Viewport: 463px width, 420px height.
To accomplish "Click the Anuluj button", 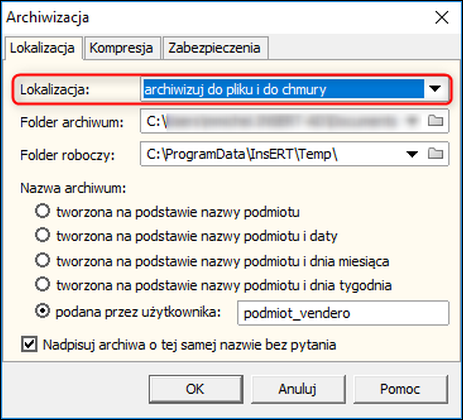I will click(298, 389).
